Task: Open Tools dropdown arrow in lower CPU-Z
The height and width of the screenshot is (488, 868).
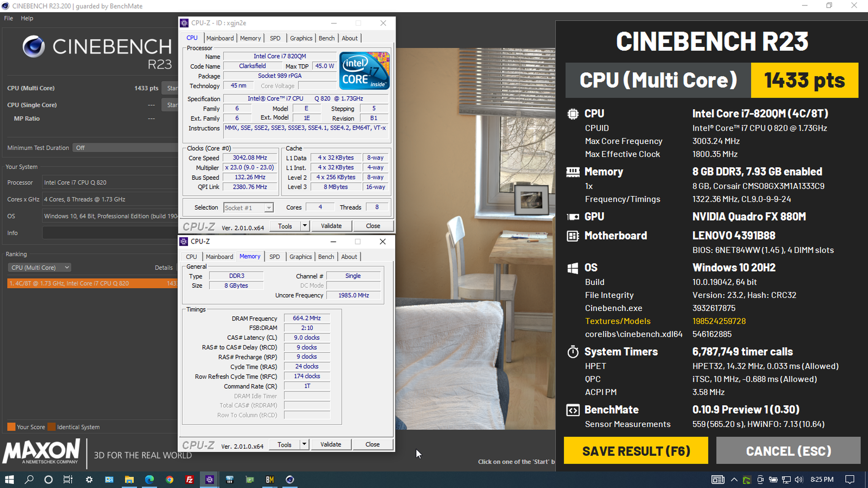Action: [x=304, y=445]
